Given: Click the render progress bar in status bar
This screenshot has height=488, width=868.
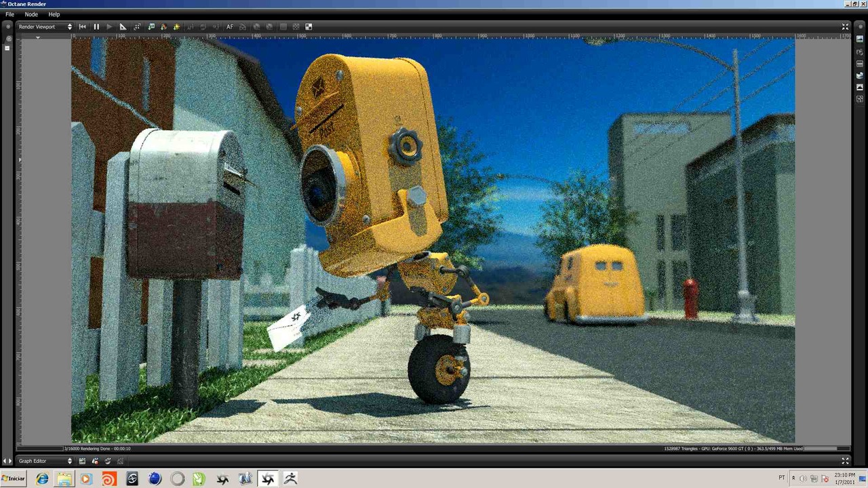Looking at the screenshot, I should pyautogui.click(x=39, y=449).
